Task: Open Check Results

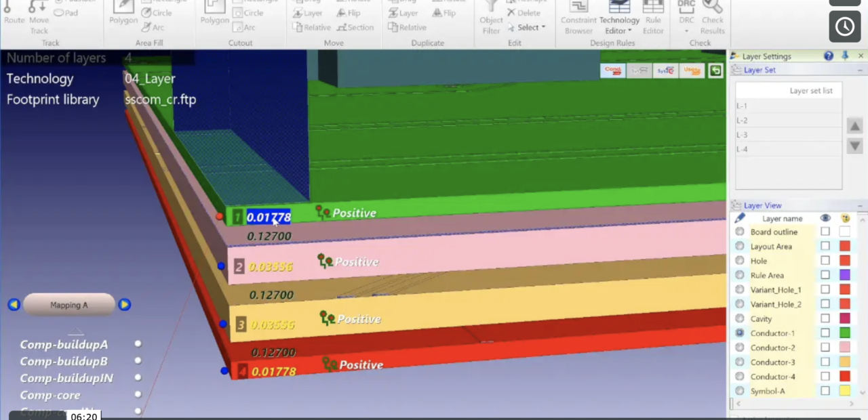Action: tap(713, 20)
